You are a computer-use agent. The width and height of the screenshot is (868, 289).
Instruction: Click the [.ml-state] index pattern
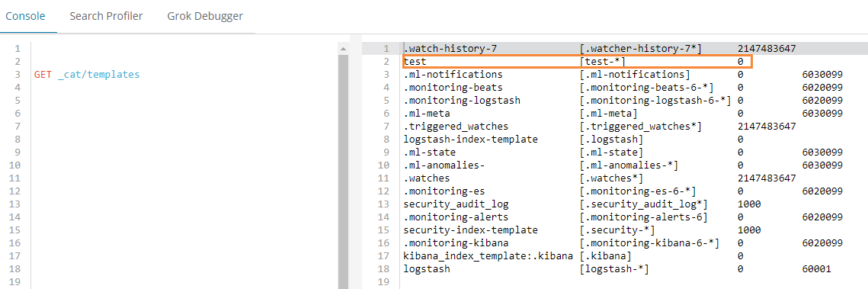tap(611, 153)
